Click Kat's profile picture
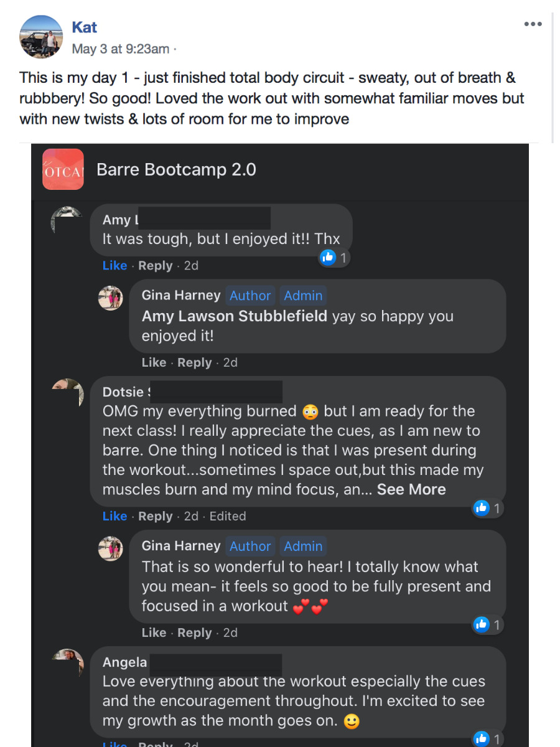 41,37
